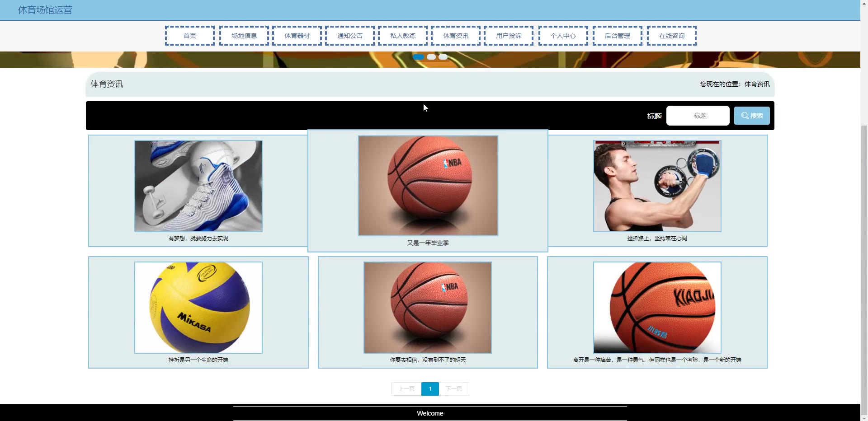
Task: Open the article 又是一年毕业季
Action: tap(428, 243)
